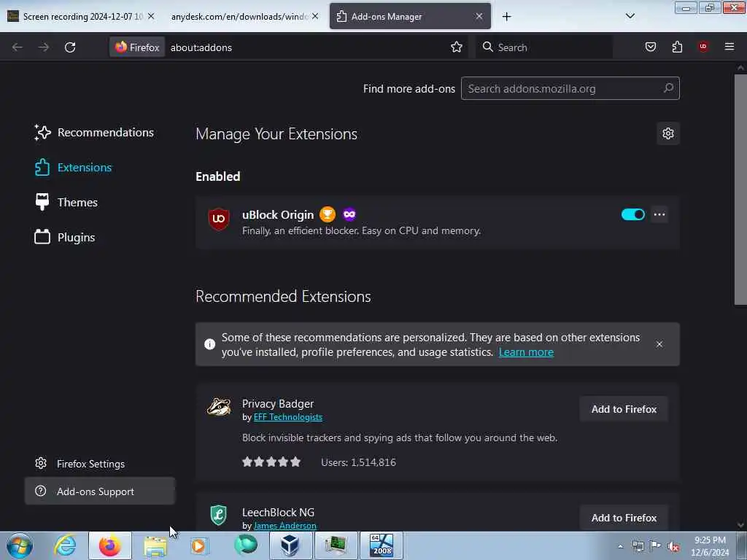
Task: Click the page vertical scrollbar thumb
Action: tap(740, 190)
